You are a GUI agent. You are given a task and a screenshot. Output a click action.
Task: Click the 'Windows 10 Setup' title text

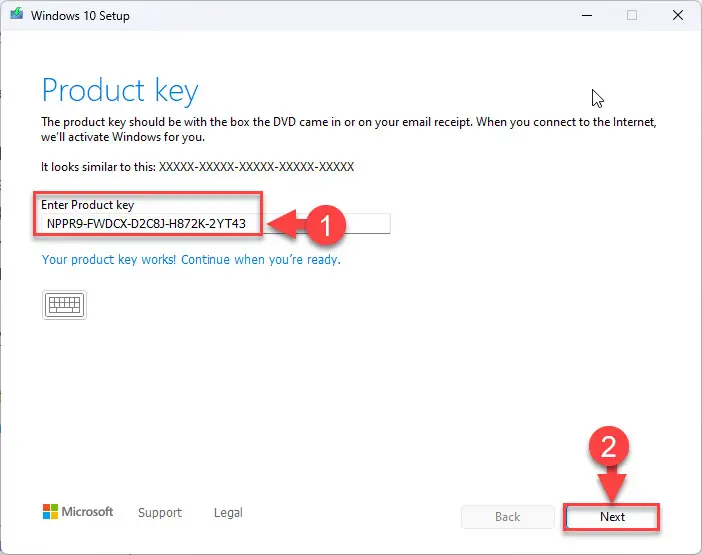(80, 16)
